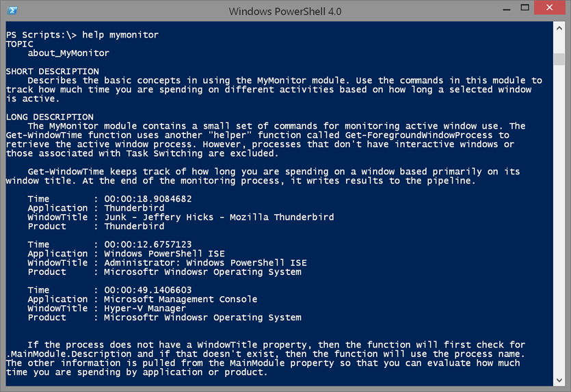This screenshot has height=392, width=571.
Task: Click the 'help mymonitor' command text
Action: (x=120, y=35)
